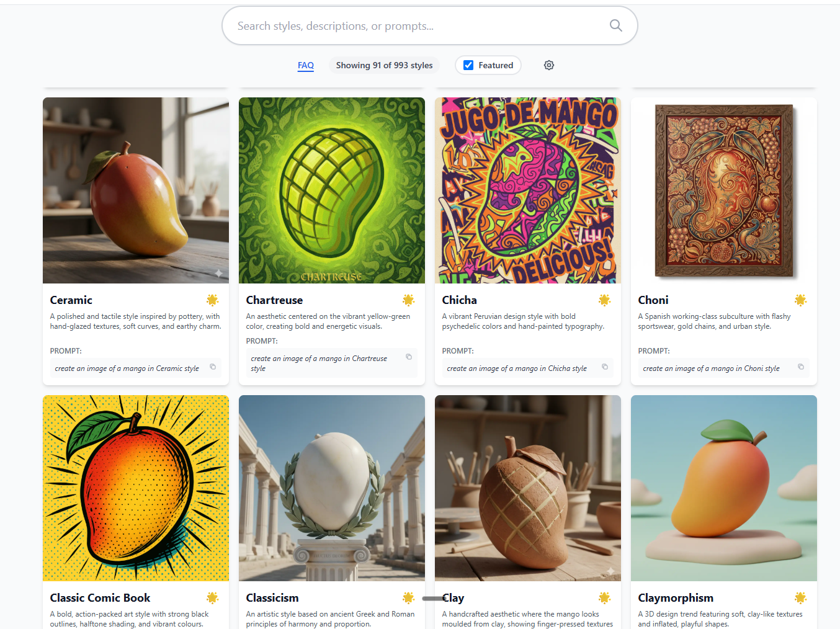The image size is (840, 629).
Task: Click the 'Showing 91 of 993 styles' badge
Action: point(384,65)
